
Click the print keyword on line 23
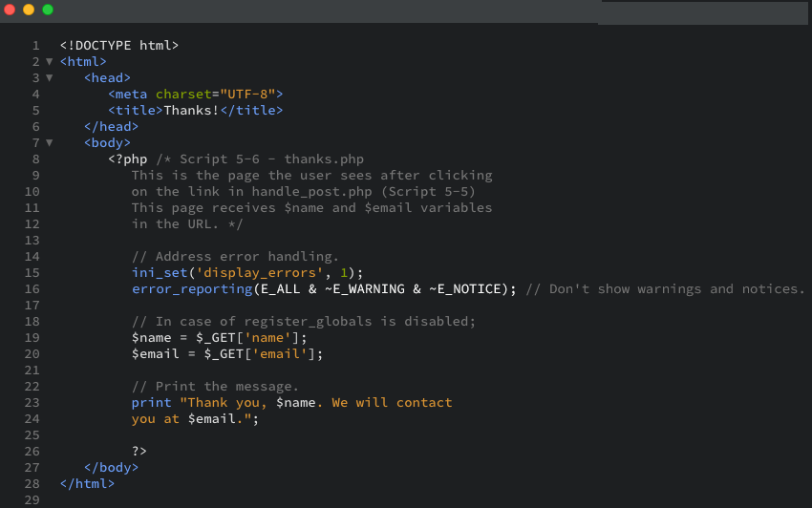(x=151, y=402)
